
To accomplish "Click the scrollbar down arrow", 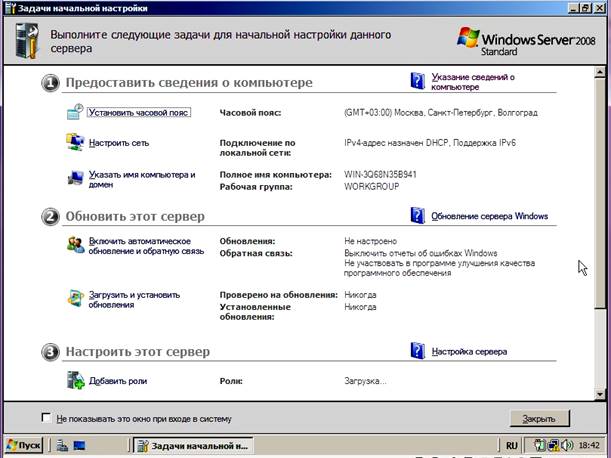I will tap(600, 394).
